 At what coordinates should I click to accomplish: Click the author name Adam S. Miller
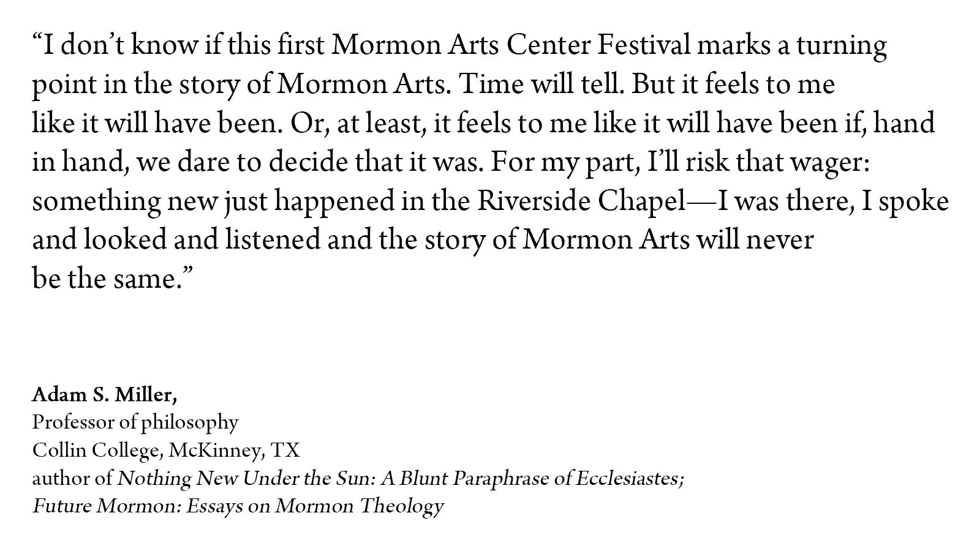click(104, 395)
